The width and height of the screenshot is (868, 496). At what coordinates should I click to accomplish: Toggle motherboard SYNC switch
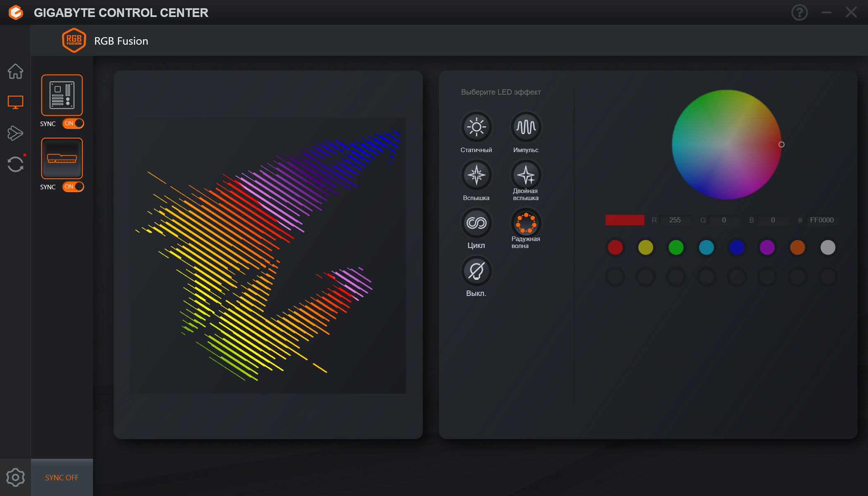pyautogui.click(x=73, y=123)
